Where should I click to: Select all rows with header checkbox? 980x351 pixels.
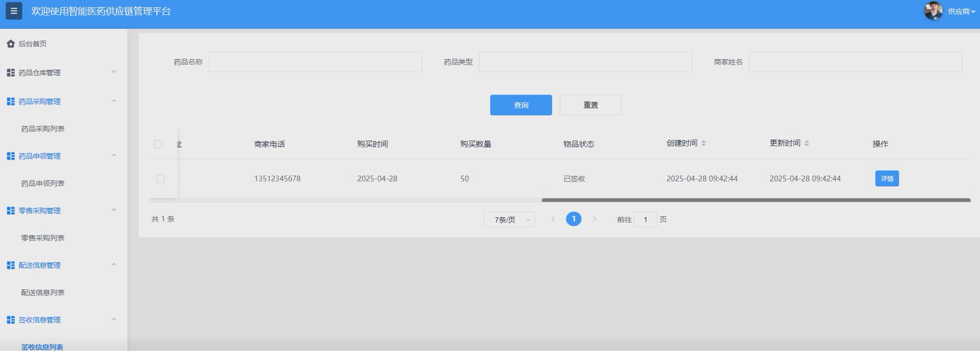click(x=158, y=144)
